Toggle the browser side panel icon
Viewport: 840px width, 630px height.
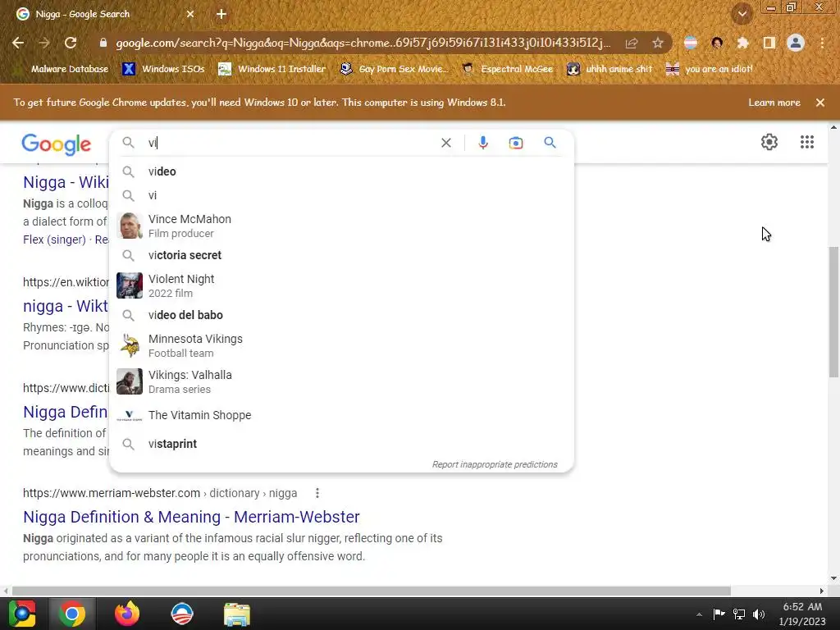point(769,43)
